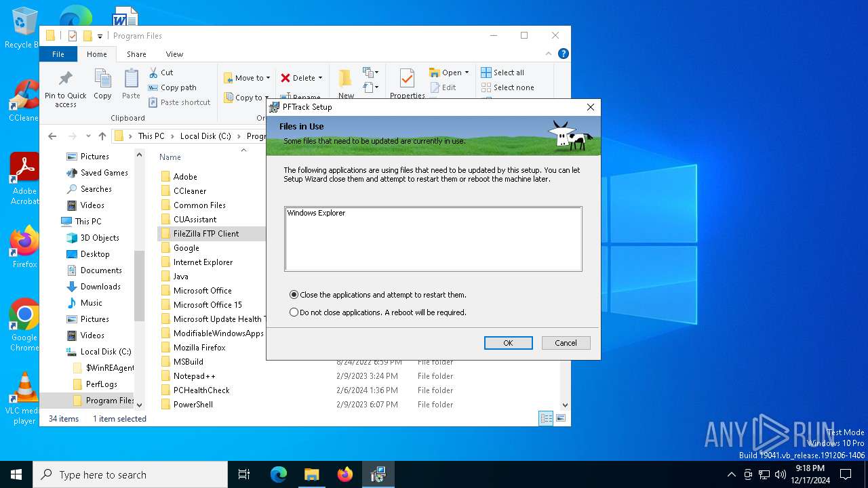Click Pin to Quick access icon
868x488 pixels.
(x=66, y=89)
